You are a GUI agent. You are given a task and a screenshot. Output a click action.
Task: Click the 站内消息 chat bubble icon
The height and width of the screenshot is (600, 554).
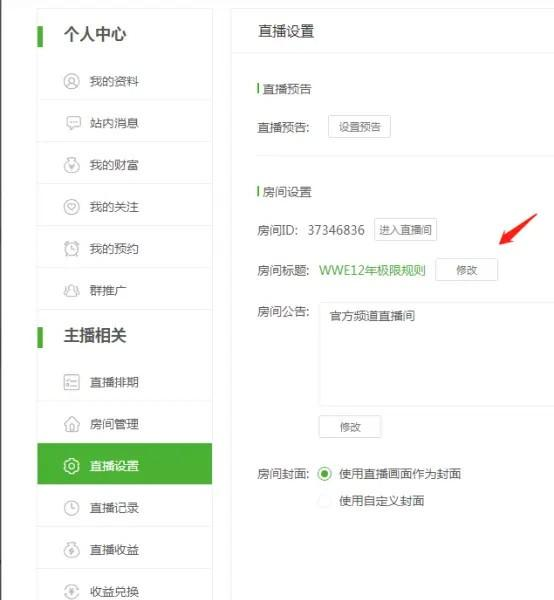click(x=73, y=123)
